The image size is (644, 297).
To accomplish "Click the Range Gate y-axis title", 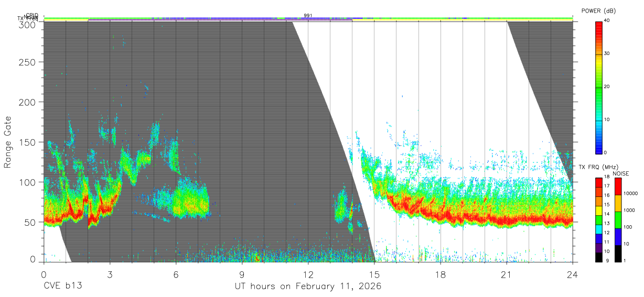I will [x=8, y=142].
